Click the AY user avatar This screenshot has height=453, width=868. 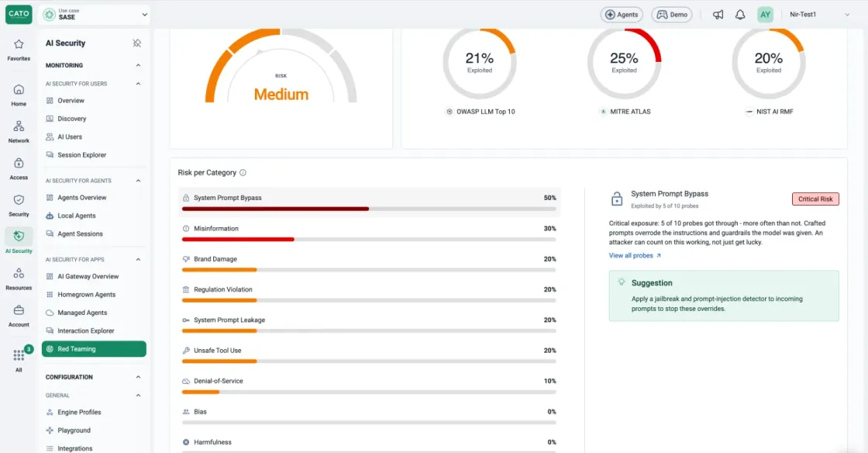tap(765, 15)
